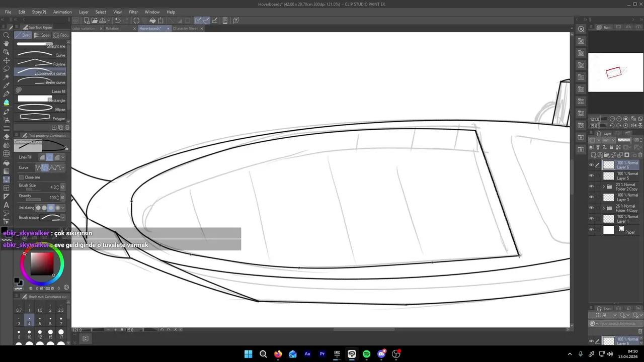Select the Direct draw sub tool group

[x=23, y=35]
